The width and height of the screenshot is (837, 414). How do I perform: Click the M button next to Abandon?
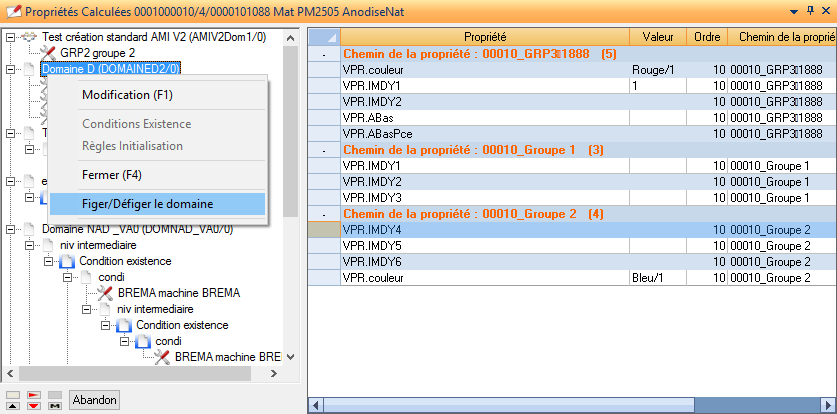click(55, 406)
